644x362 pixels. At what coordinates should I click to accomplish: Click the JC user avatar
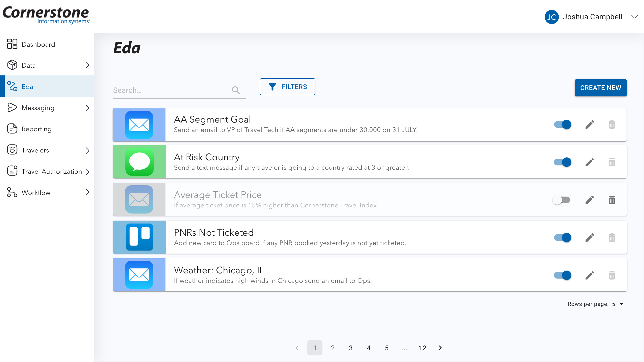[x=551, y=17]
